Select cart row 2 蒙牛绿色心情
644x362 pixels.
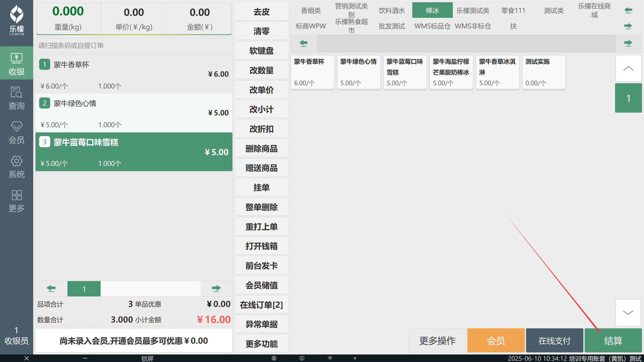tap(134, 113)
